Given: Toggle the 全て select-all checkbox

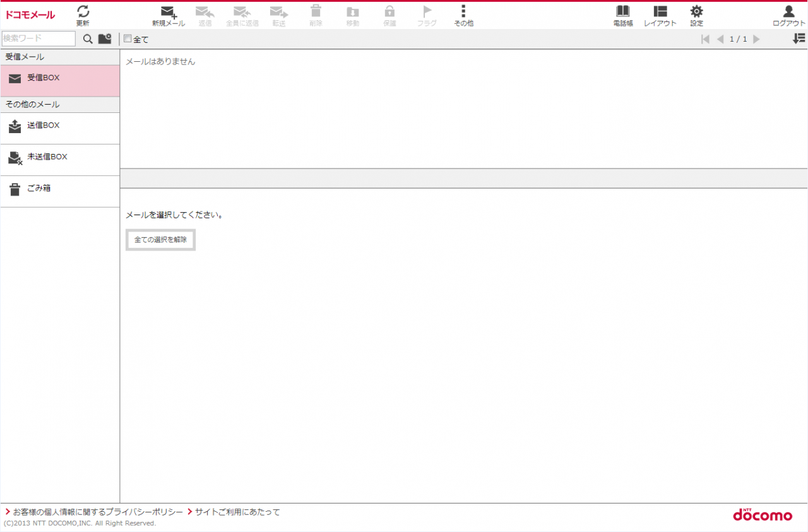Looking at the screenshot, I should coord(128,38).
